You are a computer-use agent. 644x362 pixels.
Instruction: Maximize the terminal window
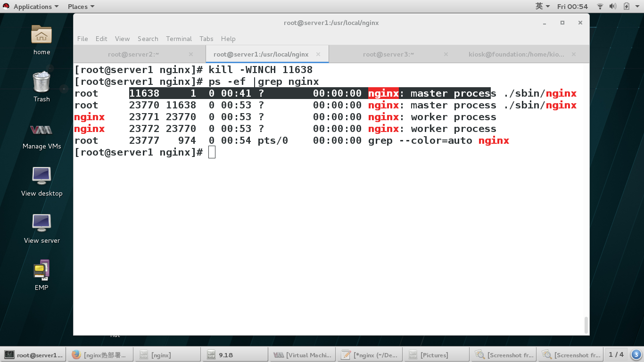tap(562, 23)
